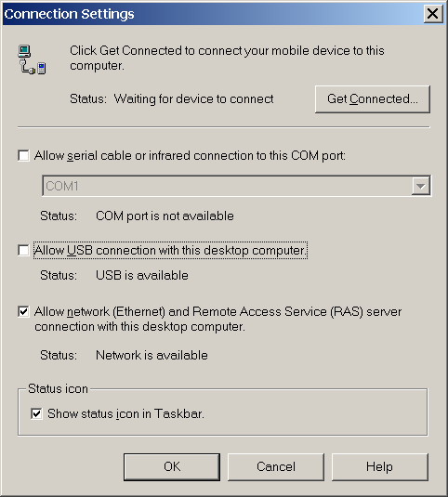
Task: Uncheck the network (Ethernet) and RAS checkbox
Action: [23, 311]
